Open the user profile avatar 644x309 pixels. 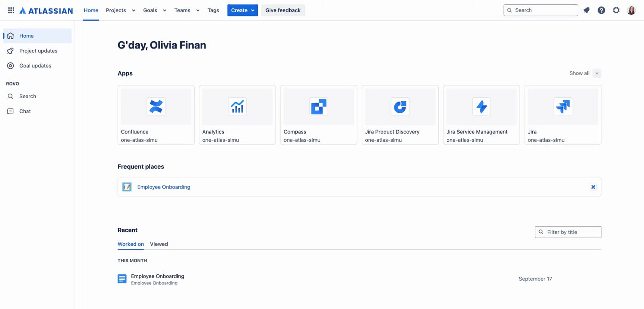tap(631, 10)
